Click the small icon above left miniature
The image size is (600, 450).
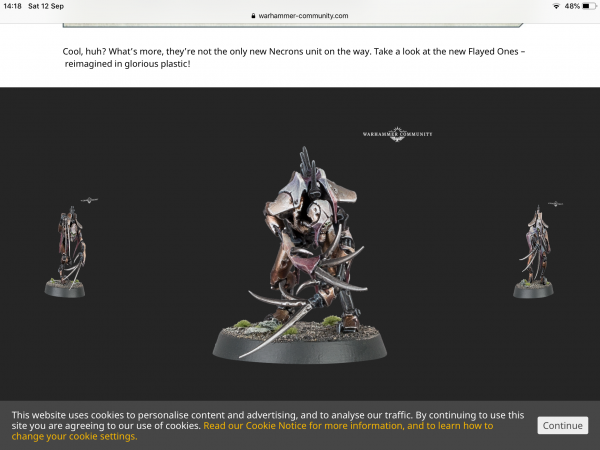click(x=91, y=200)
